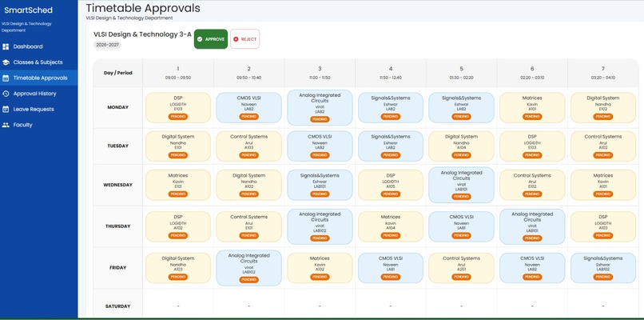Click Tuesday period 3 CMOS VLSI card
The image size is (644, 320).
tap(320, 146)
